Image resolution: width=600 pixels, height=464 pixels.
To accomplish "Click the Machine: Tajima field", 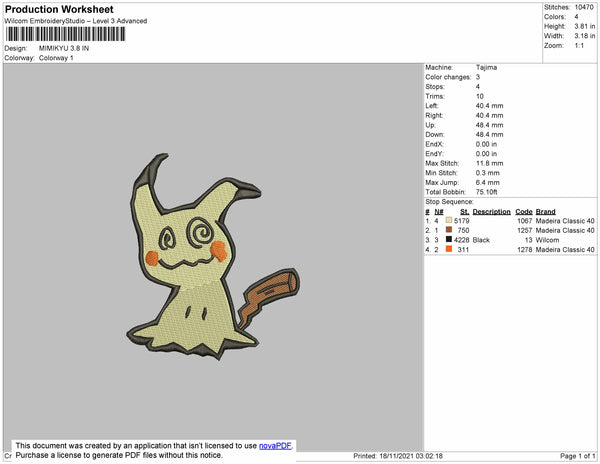I will (x=460, y=68).
